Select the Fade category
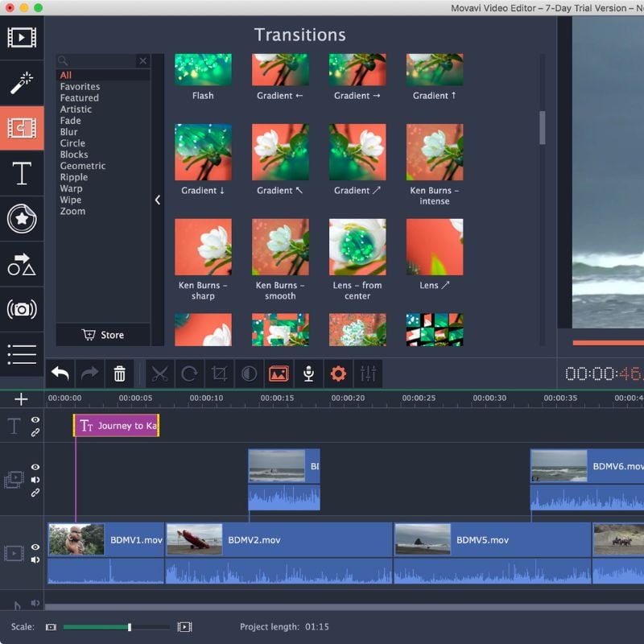The height and width of the screenshot is (644, 644). click(71, 121)
